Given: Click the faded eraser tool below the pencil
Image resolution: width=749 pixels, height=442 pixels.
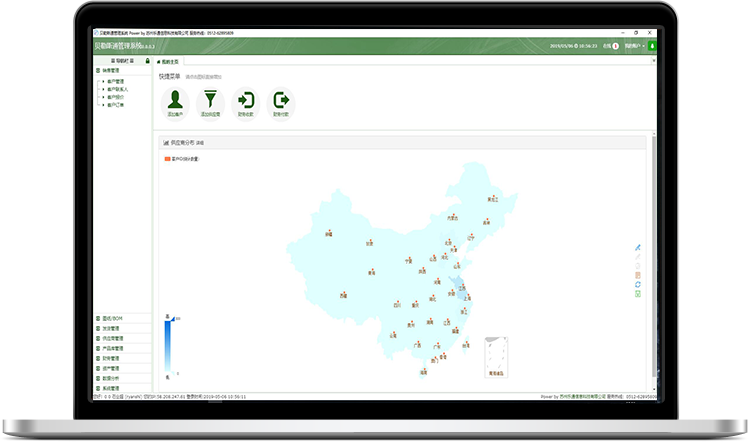Looking at the screenshot, I should 638,257.
